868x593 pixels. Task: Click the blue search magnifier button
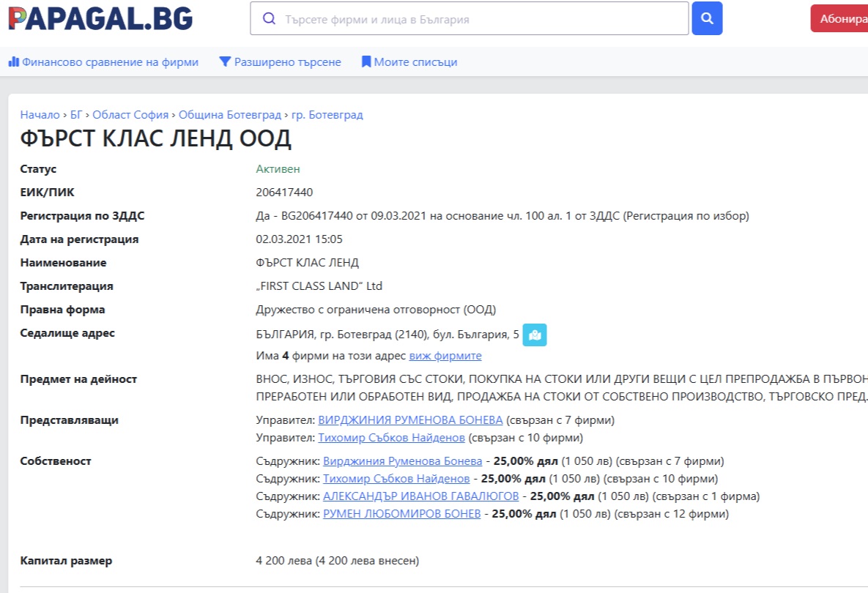(707, 18)
